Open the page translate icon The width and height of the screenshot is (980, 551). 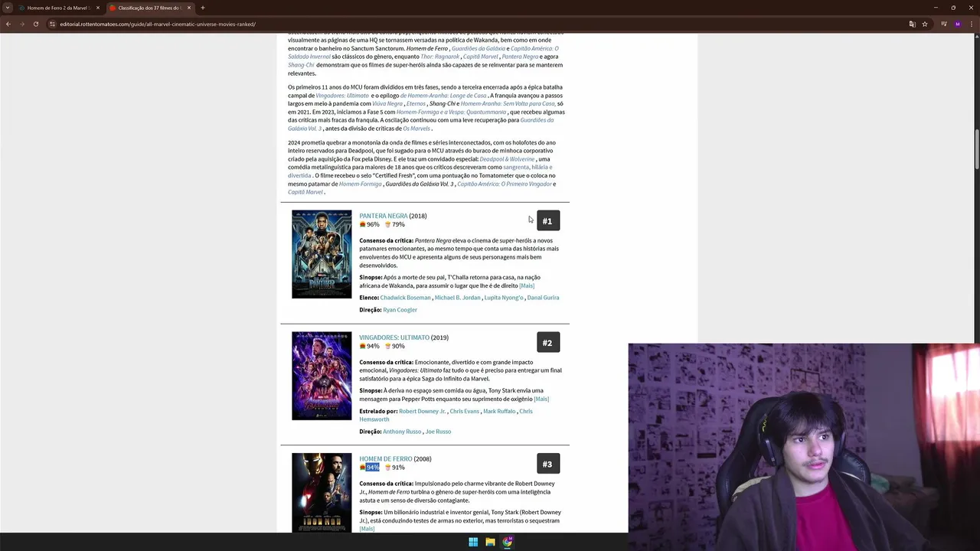pyautogui.click(x=912, y=24)
